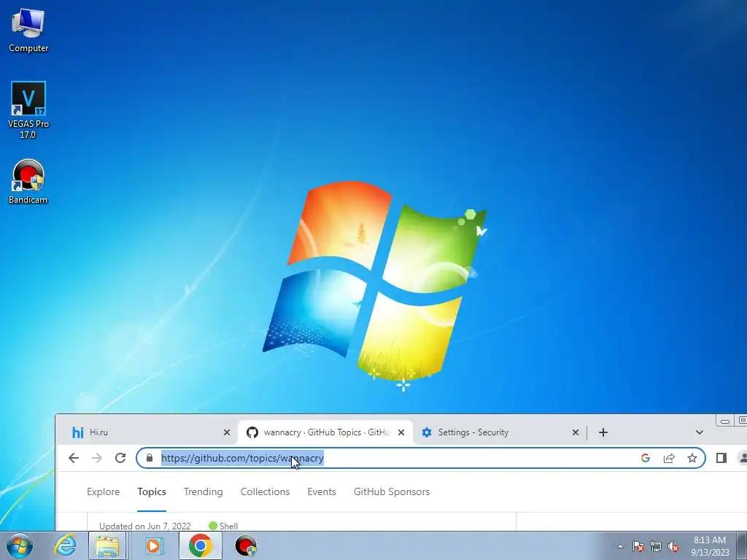The width and height of the screenshot is (747, 560).
Task: Switch to the Settings - Security tab
Action: tap(500, 432)
